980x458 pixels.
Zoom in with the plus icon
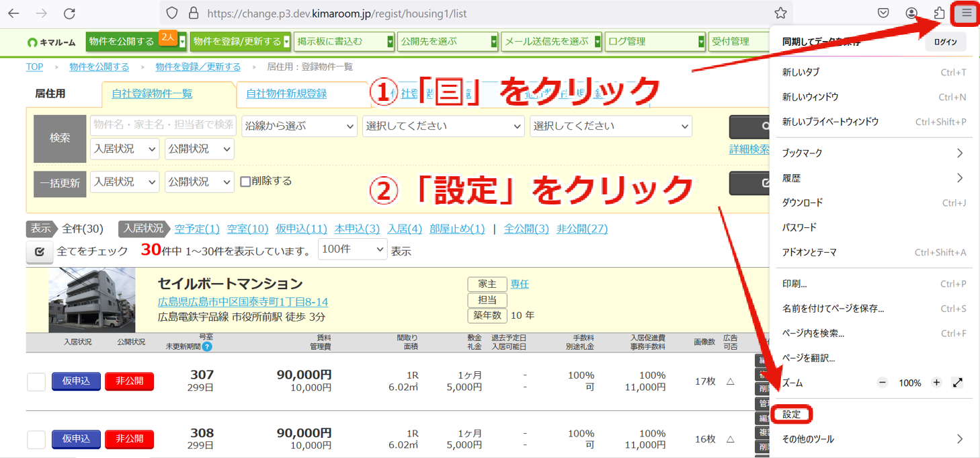[936, 383]
